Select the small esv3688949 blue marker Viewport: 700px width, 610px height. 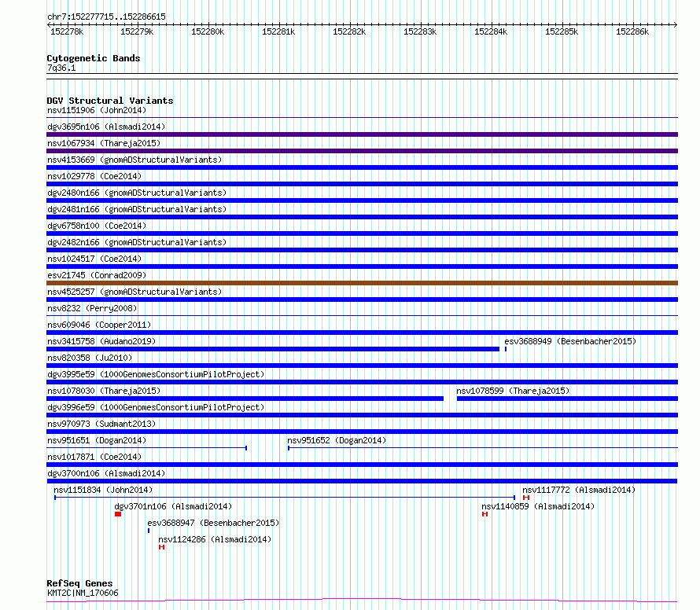click(x=506, y=349)
